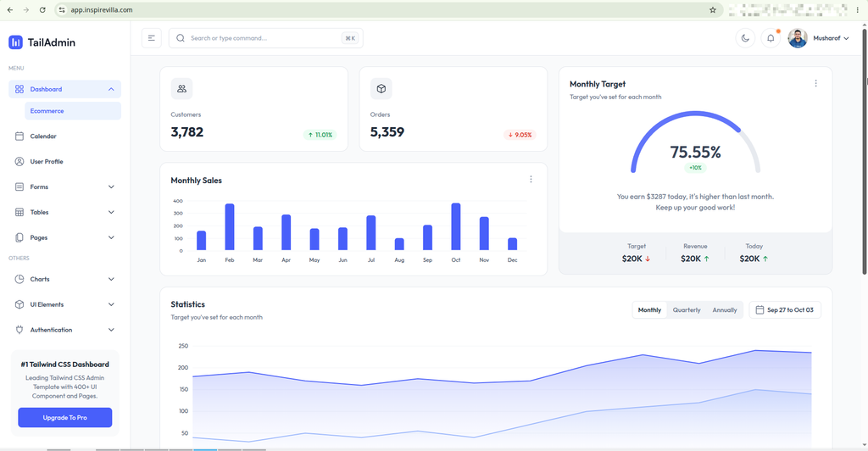This screenshot has width=868, height=451.
Task: Click the Authentication plug icon
Action: [x=19, y=330]
